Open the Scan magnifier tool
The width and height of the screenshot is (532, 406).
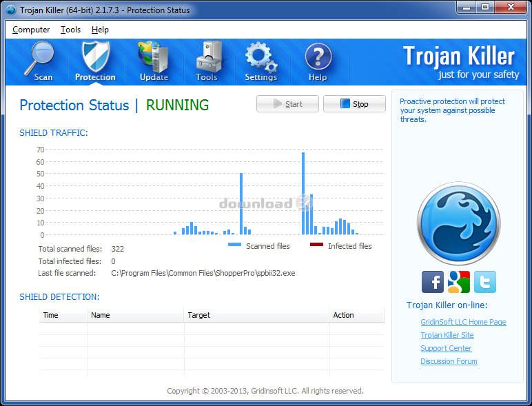click(39, 61)
